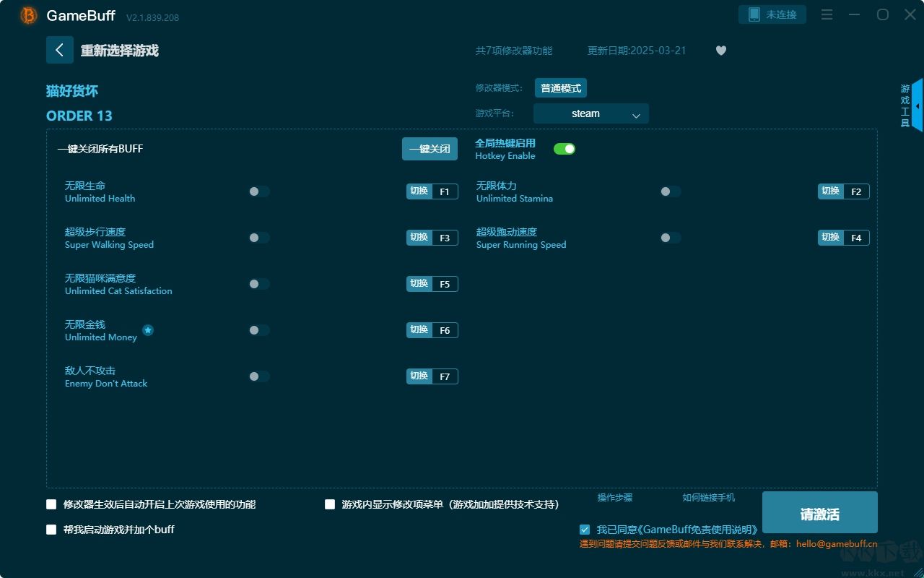Click the back arrow beside 重新选择游戏
The width and height of the screenshot is (924, 578).
point(60,50)
